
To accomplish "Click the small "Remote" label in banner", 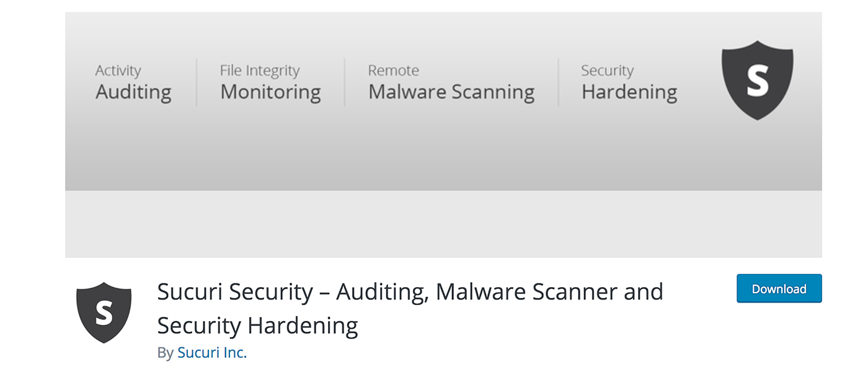I will coord(393,71).
